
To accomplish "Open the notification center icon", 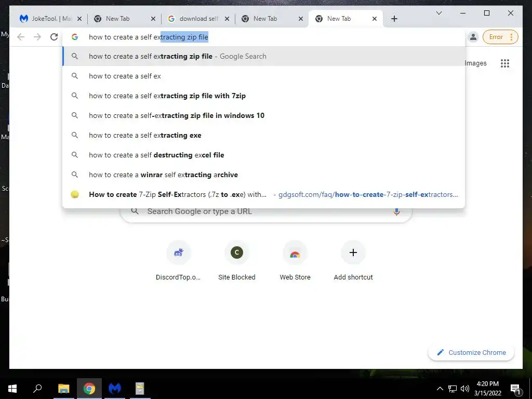I will [515, 389].
